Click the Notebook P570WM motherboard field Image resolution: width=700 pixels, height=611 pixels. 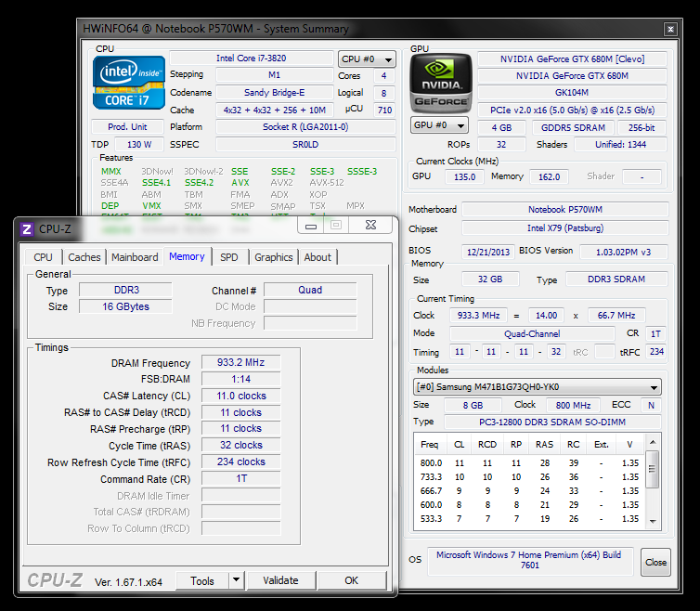(x=565, y=210)
